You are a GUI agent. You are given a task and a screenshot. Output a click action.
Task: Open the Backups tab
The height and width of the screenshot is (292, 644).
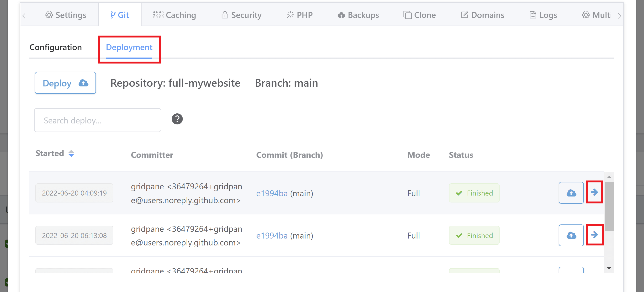pyautogui.click(x=358, y=15)
